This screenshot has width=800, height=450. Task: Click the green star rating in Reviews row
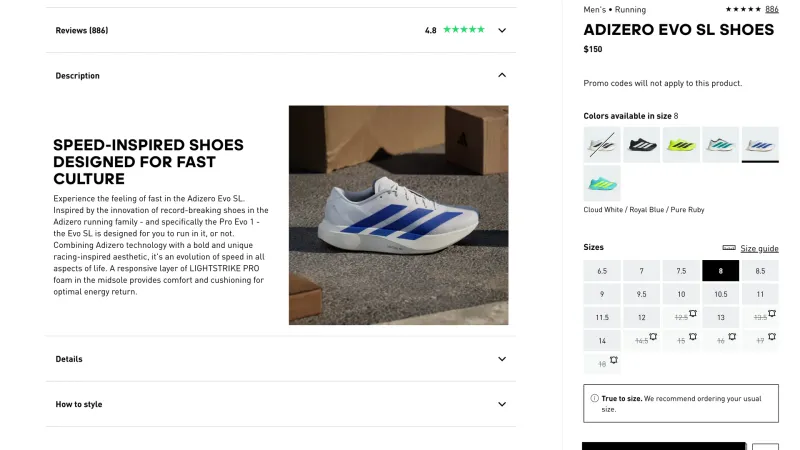464,30
